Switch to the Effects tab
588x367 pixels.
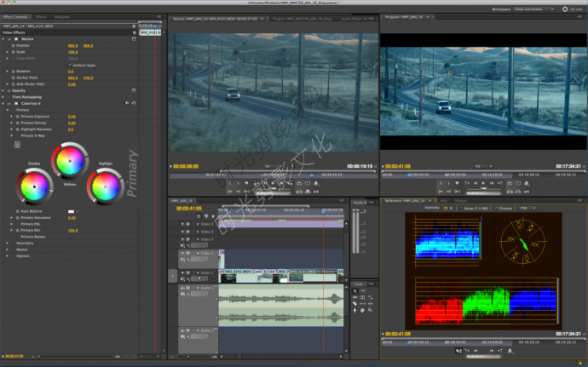pos(41,17)
